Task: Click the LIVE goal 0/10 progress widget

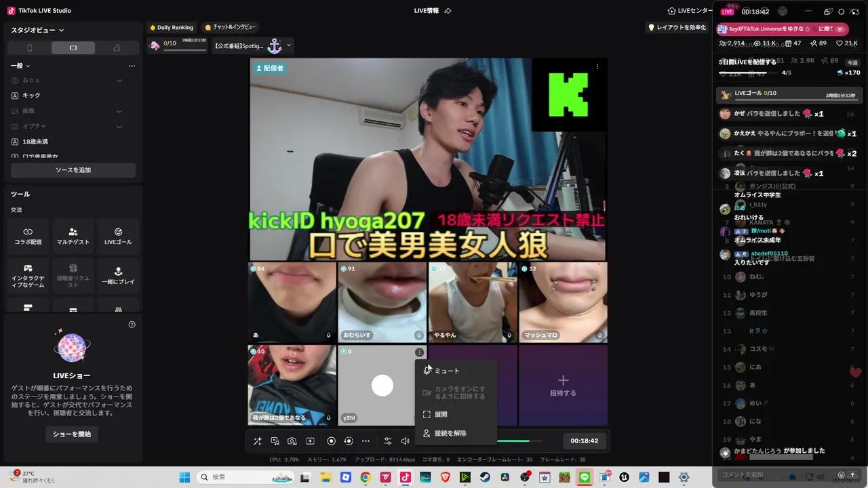Action: (178, 45)
